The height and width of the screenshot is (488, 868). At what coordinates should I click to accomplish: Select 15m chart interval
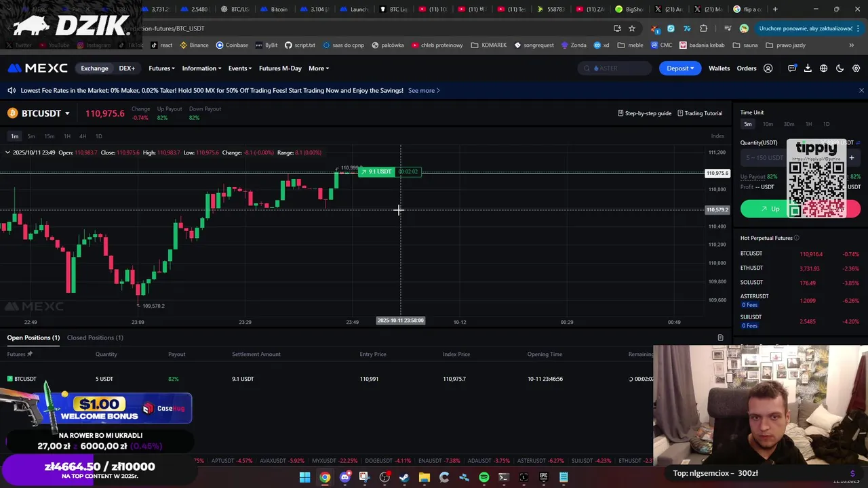point(49,136)
